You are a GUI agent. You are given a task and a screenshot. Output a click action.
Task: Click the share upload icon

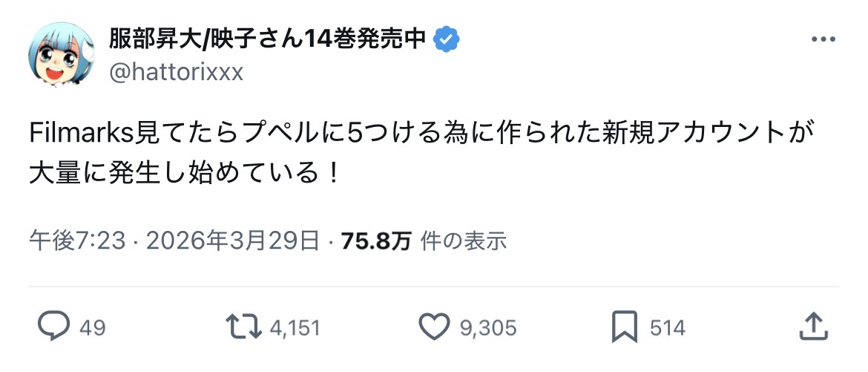point(813,327)
